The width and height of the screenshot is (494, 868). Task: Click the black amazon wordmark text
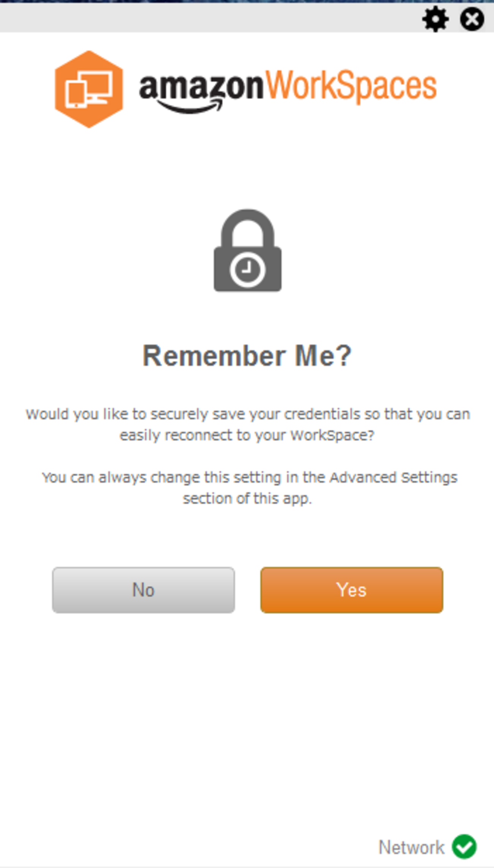pos(201,87)
